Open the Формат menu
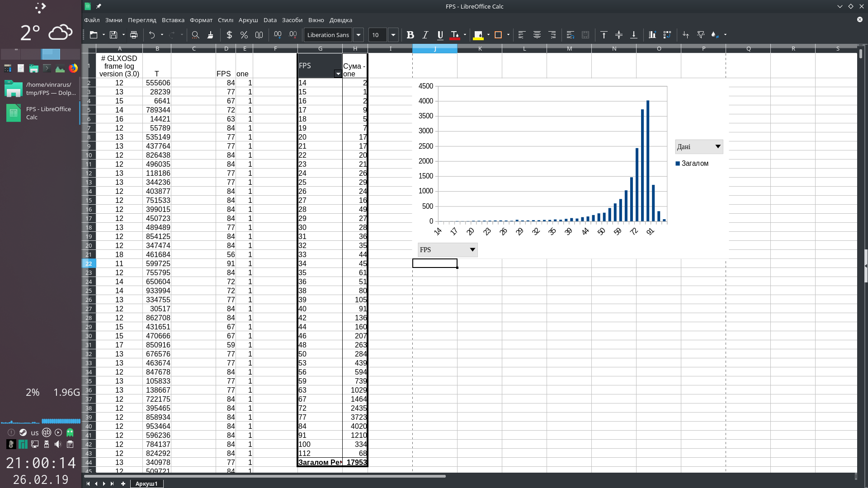Screen dimensions: 868x488 [x=201, y=20]
